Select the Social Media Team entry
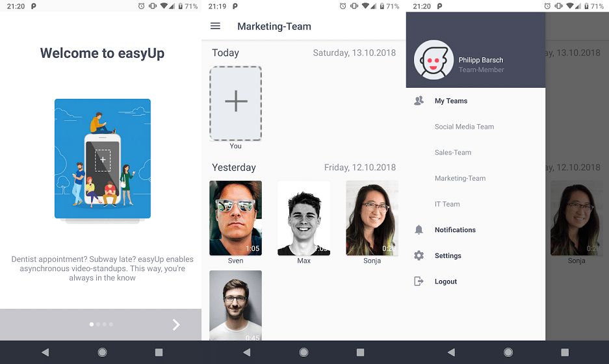 pos(464,127)
